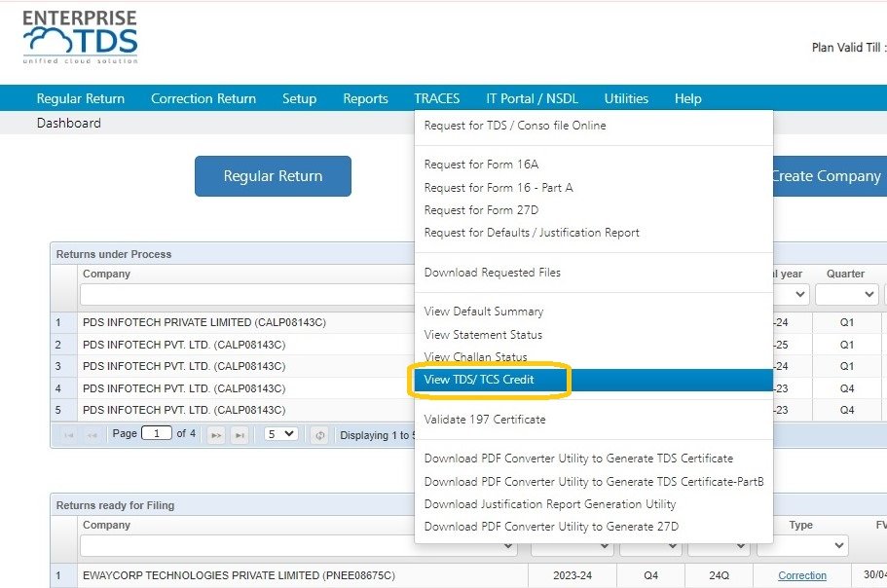Open rows-per-page dropdown showing 5
887x588 pixels.
280,434
